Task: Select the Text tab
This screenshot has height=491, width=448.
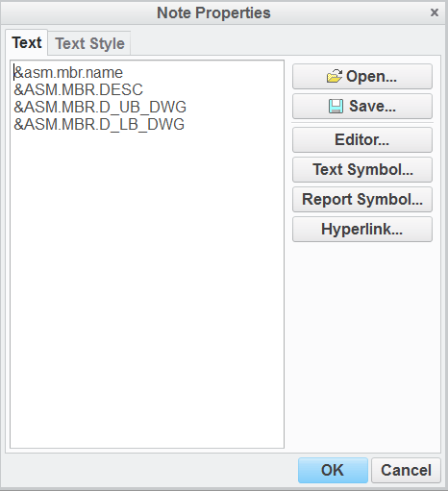Action: click(x=27, y=42)
